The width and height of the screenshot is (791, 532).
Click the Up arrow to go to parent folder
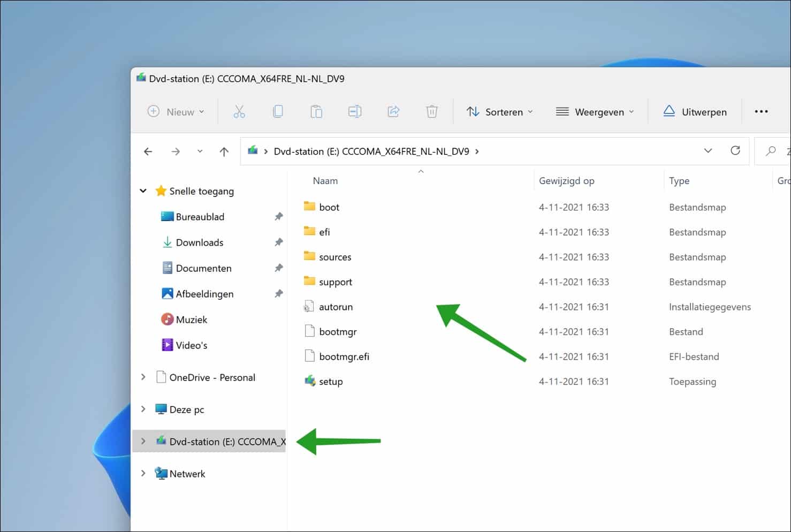coord(224,151)
